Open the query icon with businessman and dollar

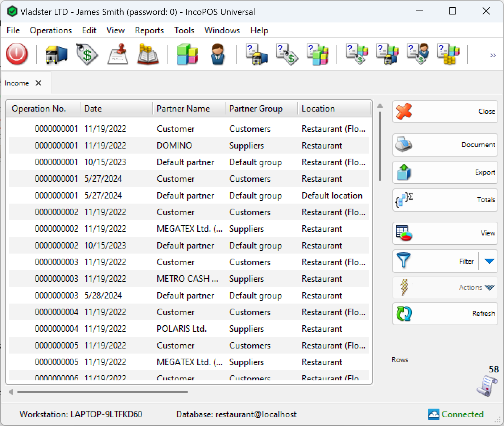click(x=418, y=54)
